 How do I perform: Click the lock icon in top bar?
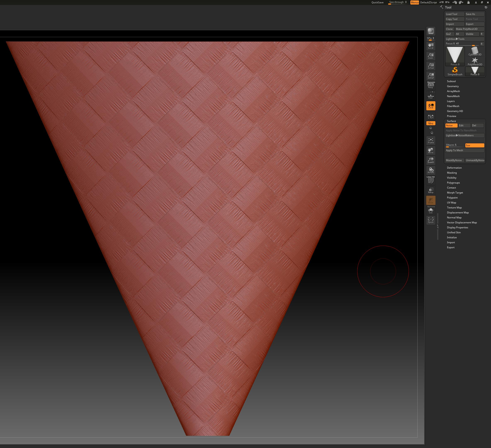(x=468, y=2)
